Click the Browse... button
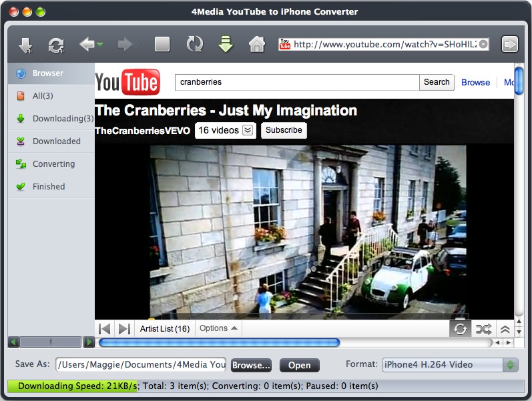This screenshot has height=401, width=532. point(252,366)
